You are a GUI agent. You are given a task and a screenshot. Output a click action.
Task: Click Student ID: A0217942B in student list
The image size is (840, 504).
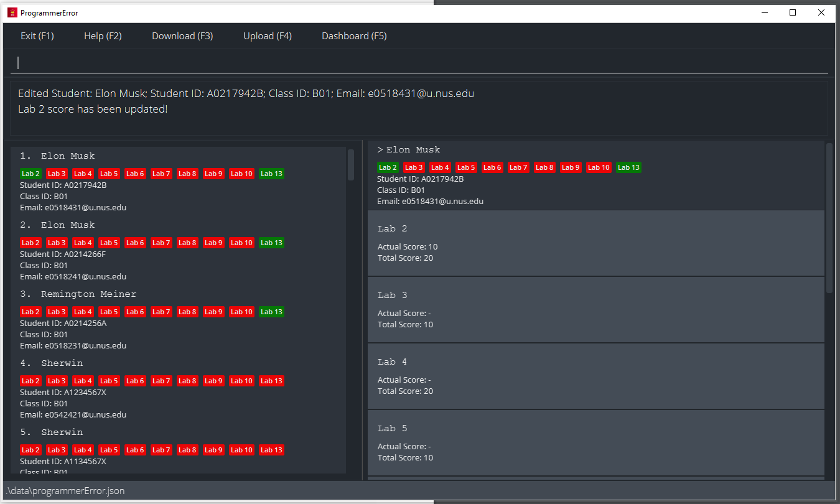click(x=63, y=185)
